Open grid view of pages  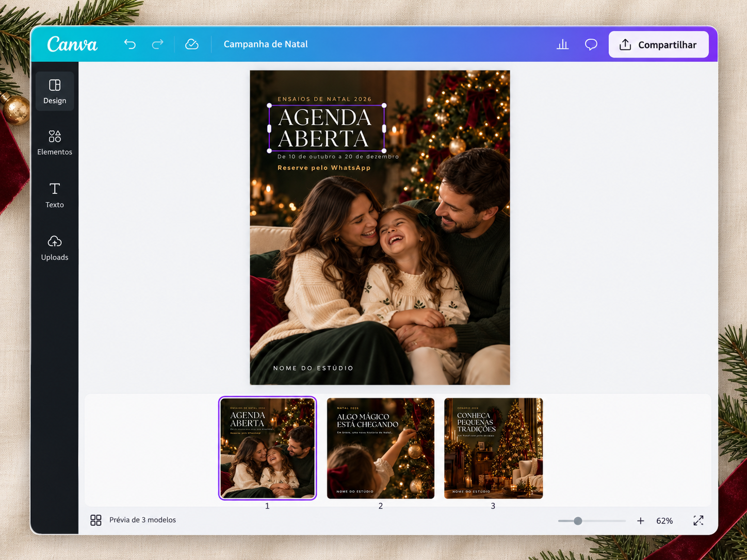[x=96, y=520]
